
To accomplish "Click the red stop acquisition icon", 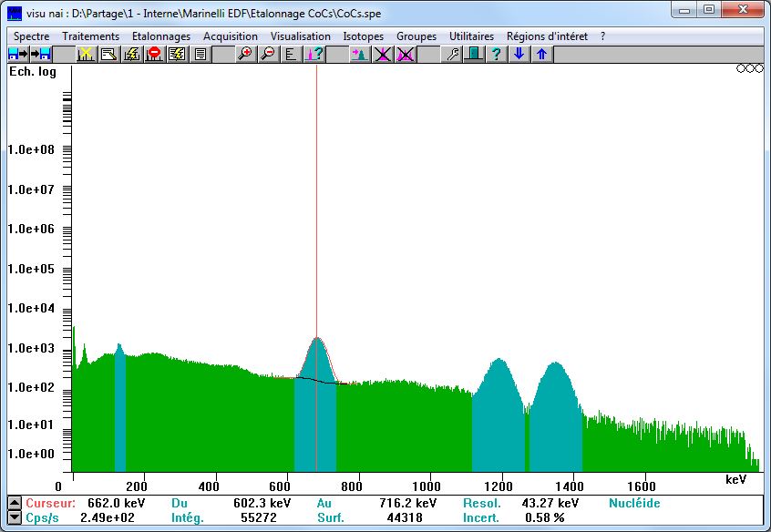I will click(x=154, y=55).
